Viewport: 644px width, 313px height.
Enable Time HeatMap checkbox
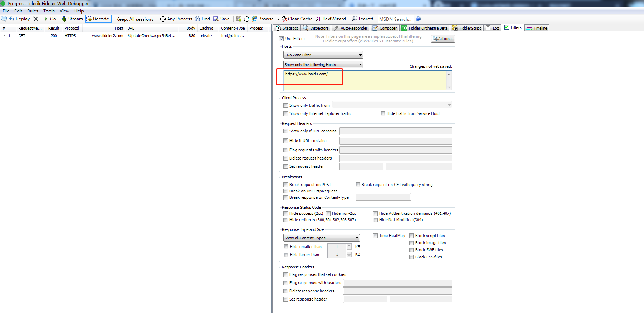pyautogui.click(x=375, y=236)
